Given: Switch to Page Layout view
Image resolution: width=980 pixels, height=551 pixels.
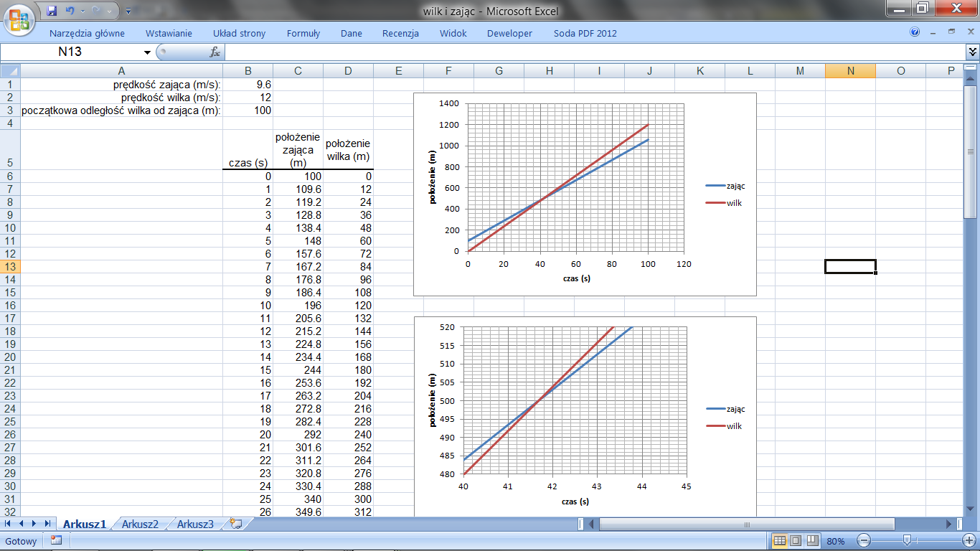Looking at the screenshot, I should tap(796, 540).
